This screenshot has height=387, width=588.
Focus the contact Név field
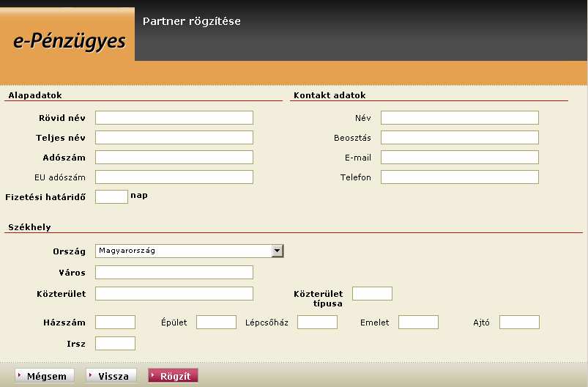[460, 117]
